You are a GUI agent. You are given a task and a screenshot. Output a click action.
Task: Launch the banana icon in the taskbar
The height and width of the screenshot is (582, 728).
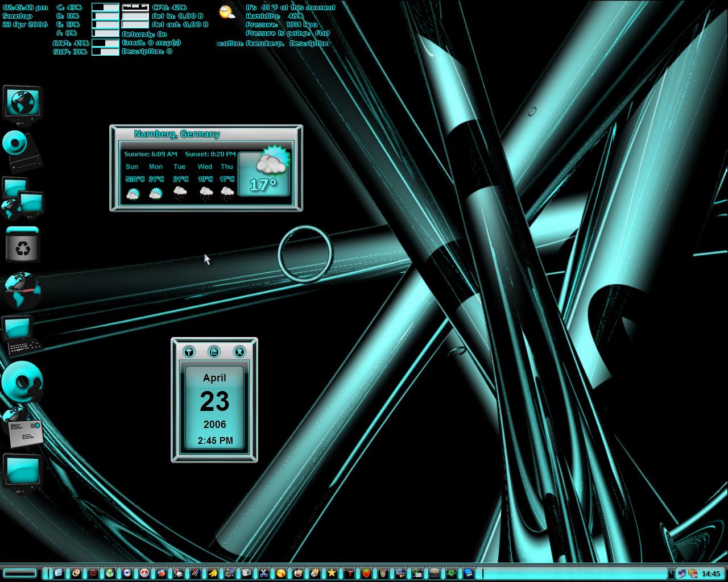(212, 573)
